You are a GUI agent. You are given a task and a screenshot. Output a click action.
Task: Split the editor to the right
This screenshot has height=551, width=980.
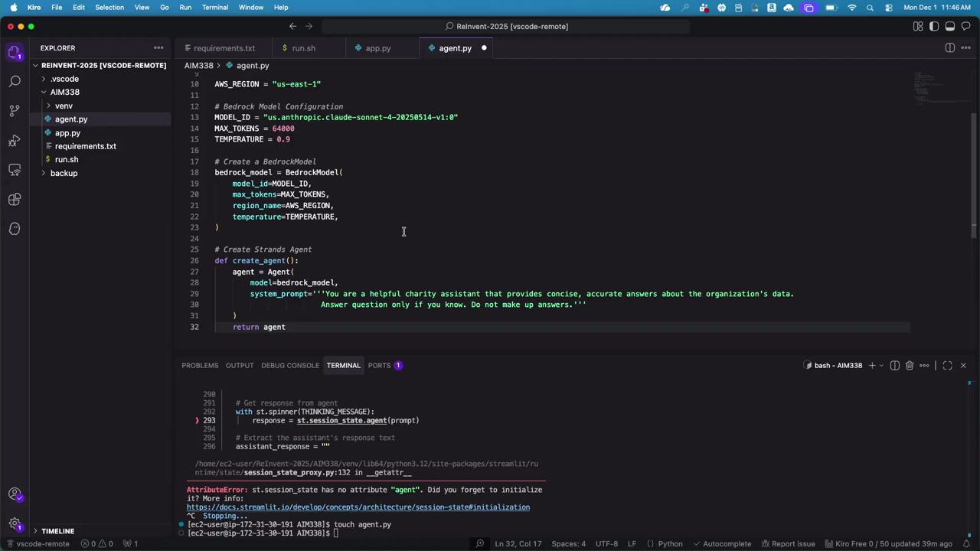950,48
